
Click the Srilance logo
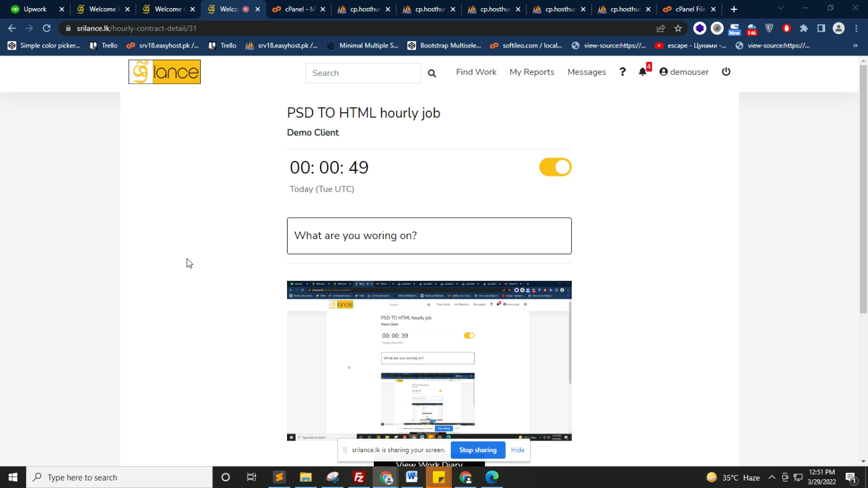(x=165, y=72)
